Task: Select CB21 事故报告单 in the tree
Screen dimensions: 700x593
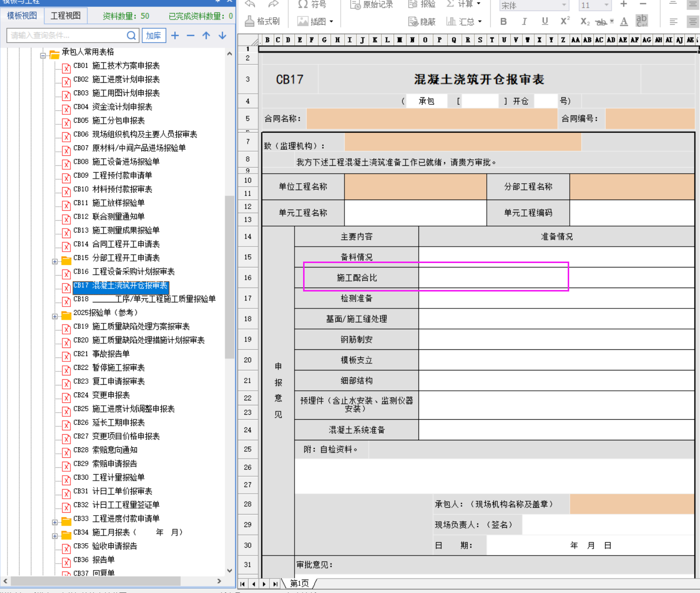Action: pyautogui.click(x=111, y=354)
